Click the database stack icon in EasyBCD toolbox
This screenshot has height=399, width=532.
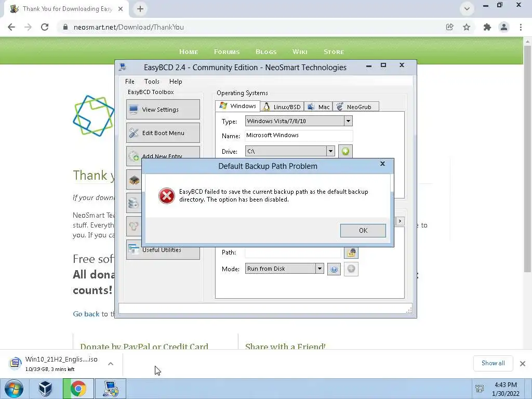tap(134, 203)
